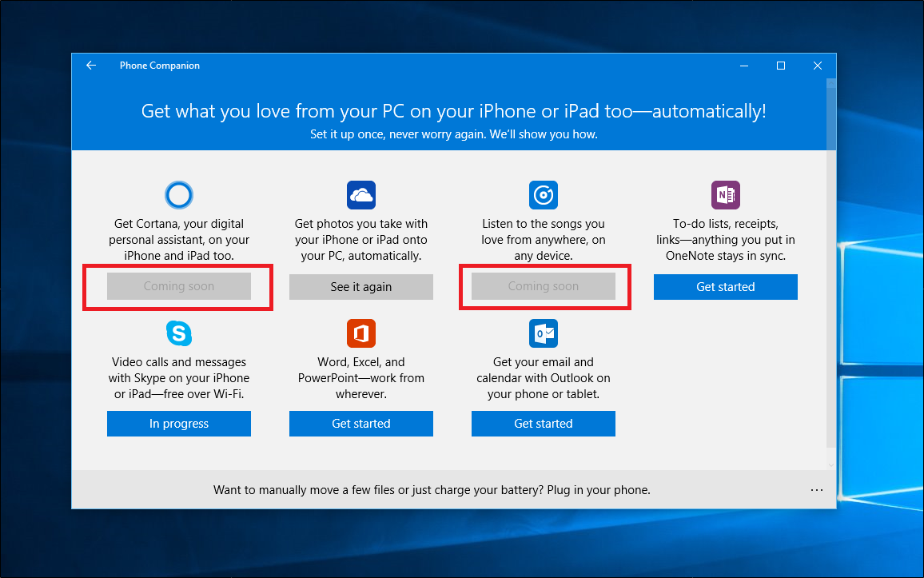Click the vertical scrollbar on the right
Screen dimensions: 924x578
[831, 264]
